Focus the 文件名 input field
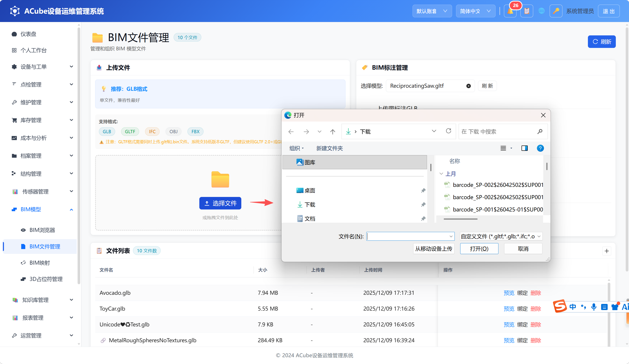This screenshot has width=629, height=364. [x=410, y=237]
